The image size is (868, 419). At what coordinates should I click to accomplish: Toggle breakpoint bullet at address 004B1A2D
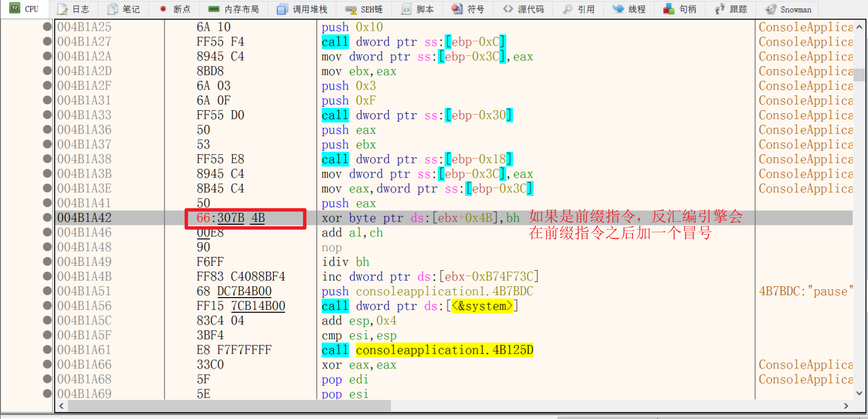coord(47,71)
